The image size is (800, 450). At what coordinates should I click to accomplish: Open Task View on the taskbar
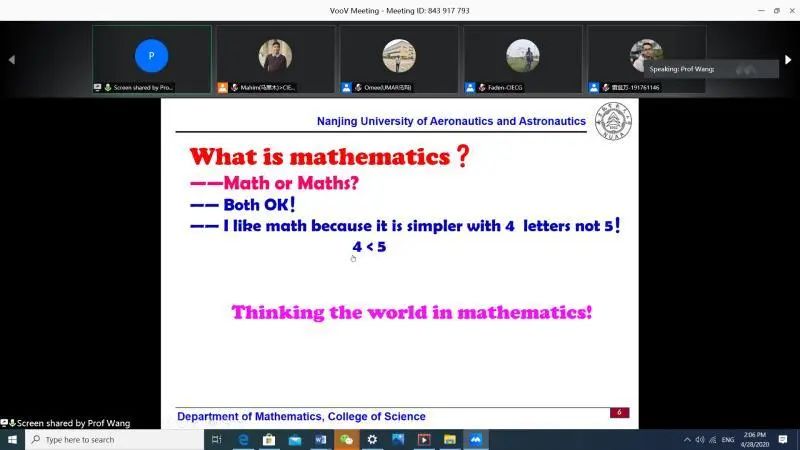217,439
